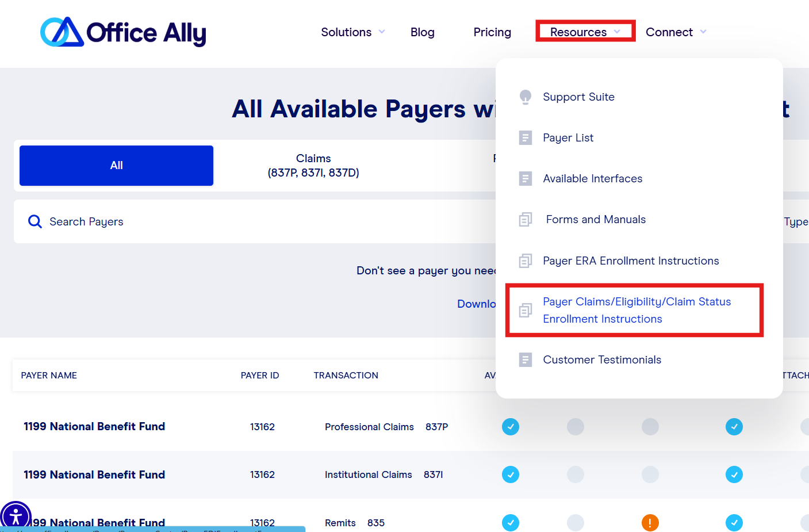Collapse the Resources dropdown chevron
Screen dimensions: 809x532
click(x=617, y=32)
